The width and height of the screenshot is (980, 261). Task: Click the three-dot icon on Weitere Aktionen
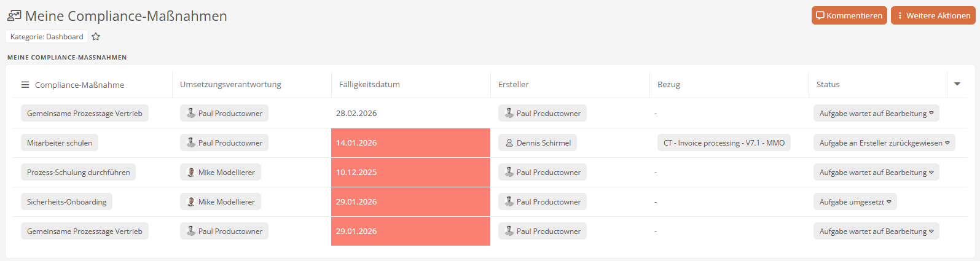click(x=900, y=16)
